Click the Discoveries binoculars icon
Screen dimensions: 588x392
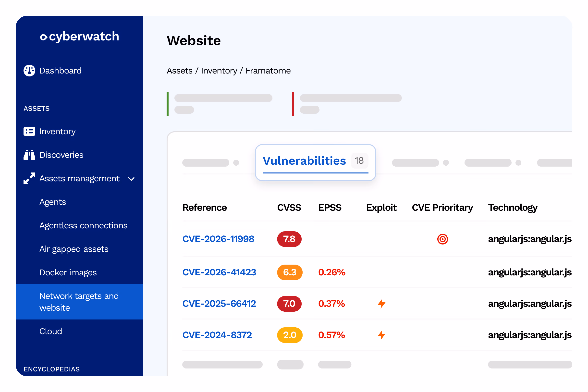(29, 155)
